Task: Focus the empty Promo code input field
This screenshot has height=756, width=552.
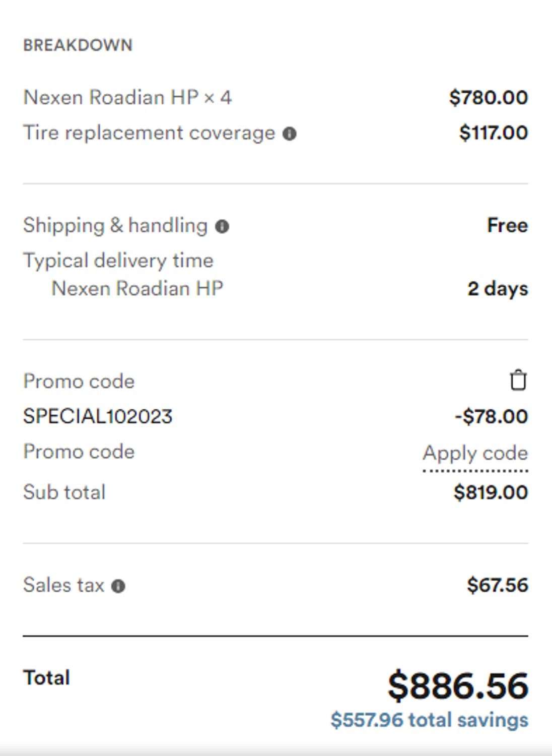Action: pos(79,452)
